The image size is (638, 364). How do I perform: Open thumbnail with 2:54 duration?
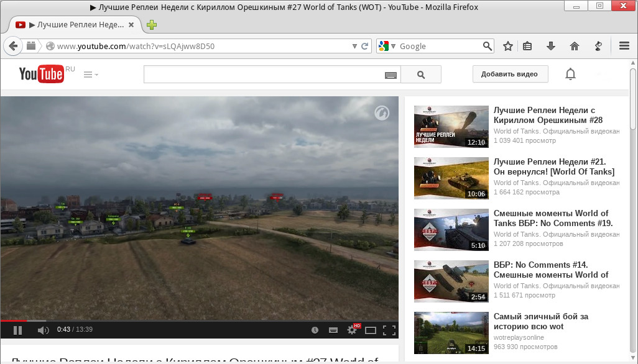[451, 281]
